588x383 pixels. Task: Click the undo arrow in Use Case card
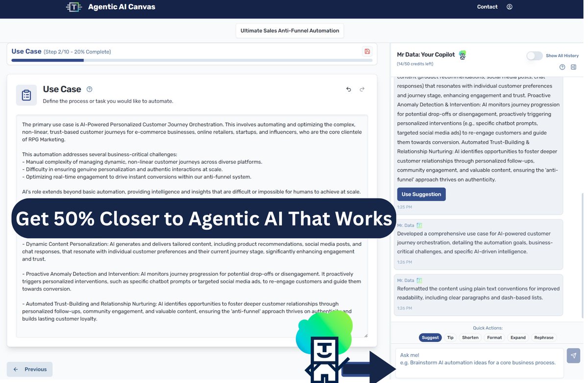point(349,89)
